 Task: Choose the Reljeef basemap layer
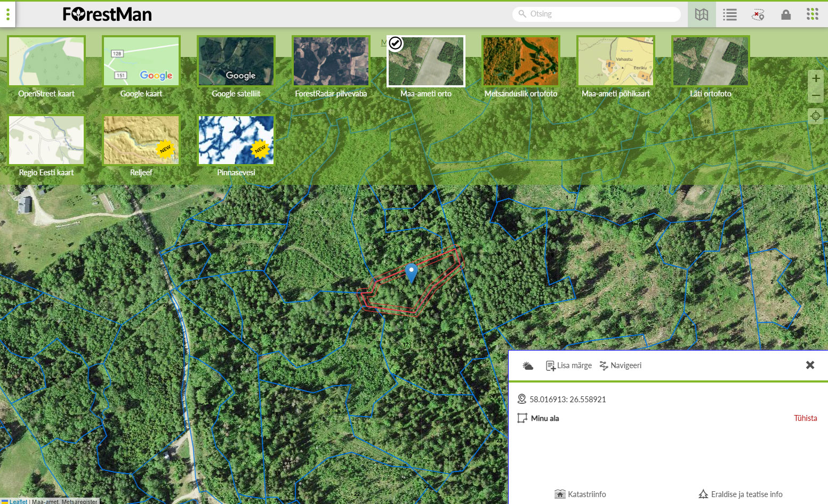(141, 140)
